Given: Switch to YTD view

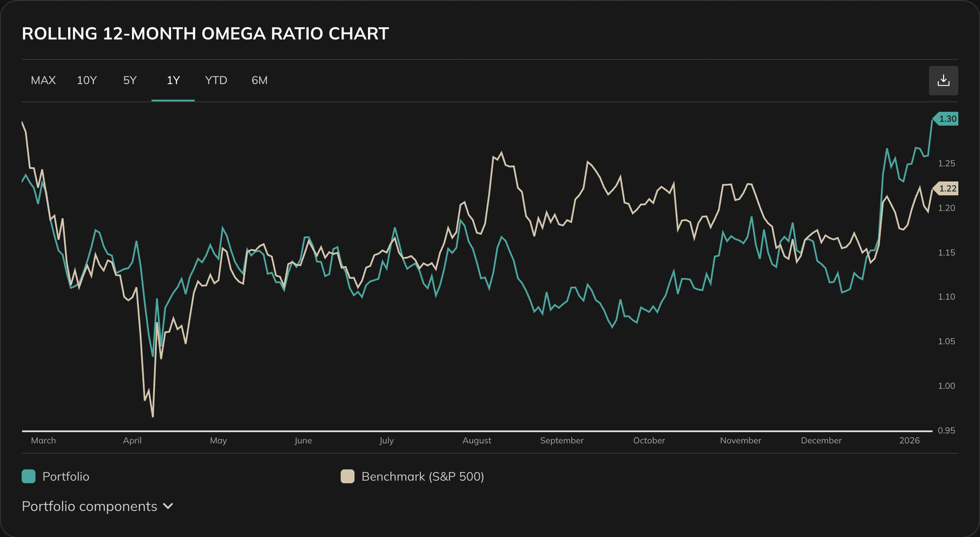Looking at the screenshot, I should coord(216,80).
